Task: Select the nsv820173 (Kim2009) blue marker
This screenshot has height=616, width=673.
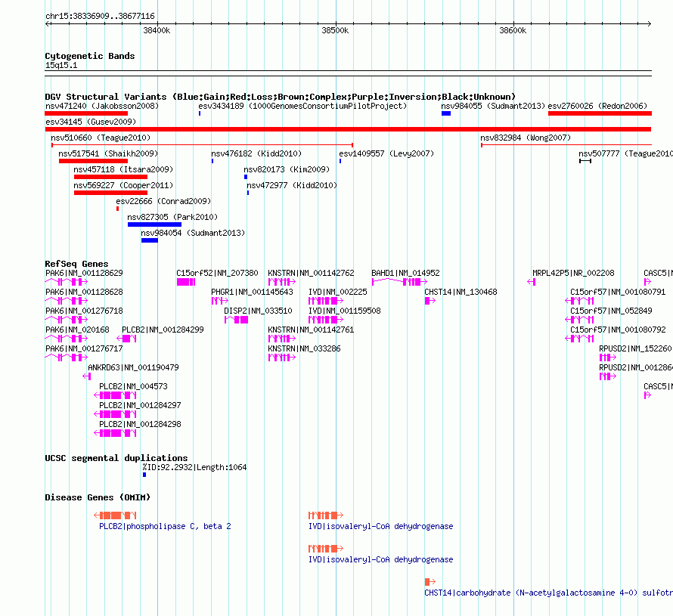Action: [246, 177]
